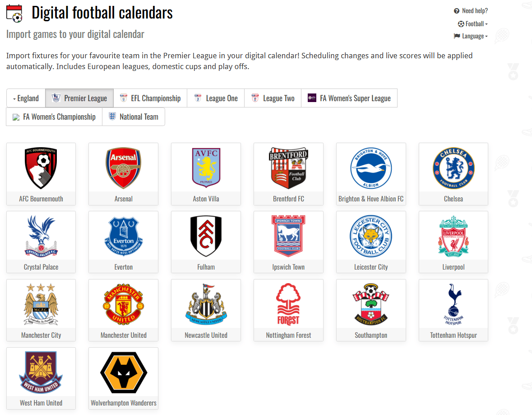532x415 pixels.
Task: Switch to the EFL Championship tab
Action: tap(150, 98)
